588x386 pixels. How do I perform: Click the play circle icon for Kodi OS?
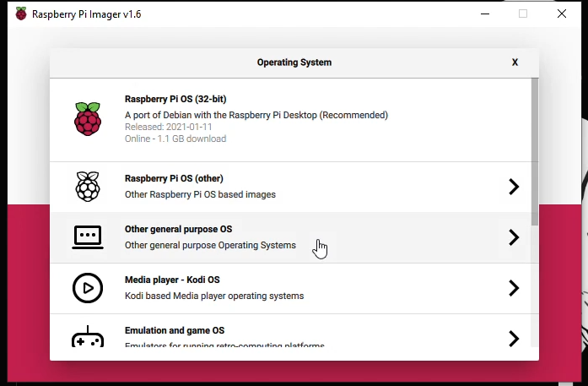coord(88,288)
